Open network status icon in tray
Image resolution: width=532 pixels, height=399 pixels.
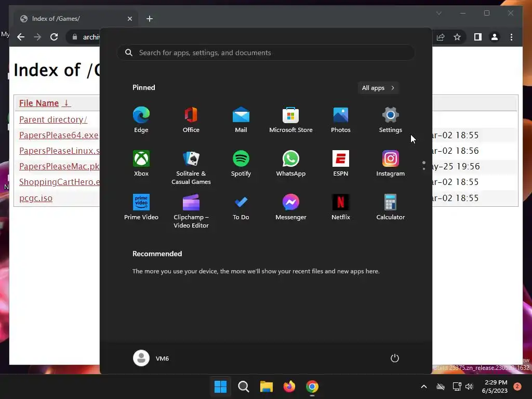click(x=457, y=387)
